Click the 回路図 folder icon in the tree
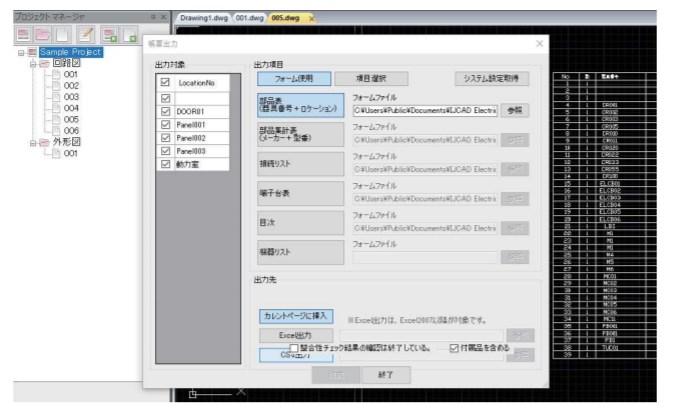Screen dimensions: 673x415 point(44,64)
